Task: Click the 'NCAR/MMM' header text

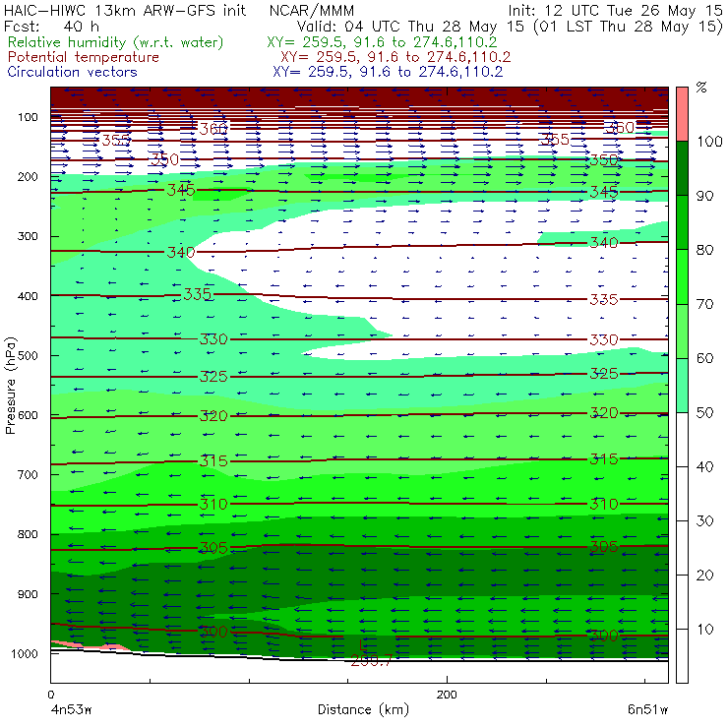Action: click(x=312, y=10)
